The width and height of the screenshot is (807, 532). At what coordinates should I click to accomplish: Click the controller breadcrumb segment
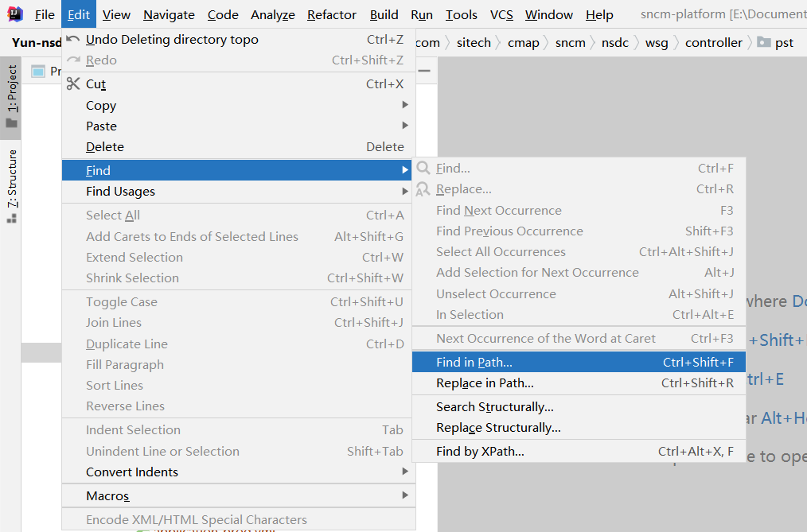[714, 43]
